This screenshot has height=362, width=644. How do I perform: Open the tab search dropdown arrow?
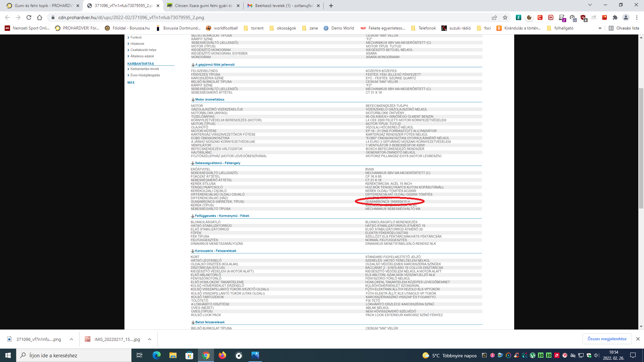590,5
